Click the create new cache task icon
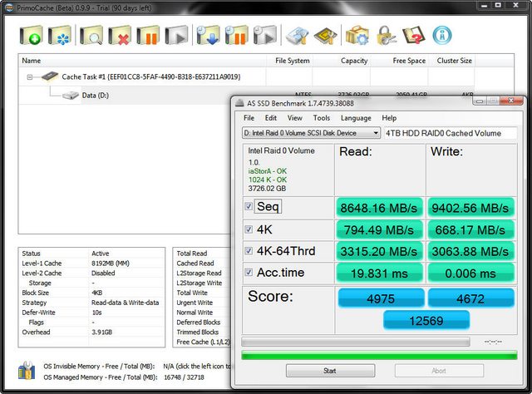The width and height of the screenshot is (532, 394). tap(31, 35)
